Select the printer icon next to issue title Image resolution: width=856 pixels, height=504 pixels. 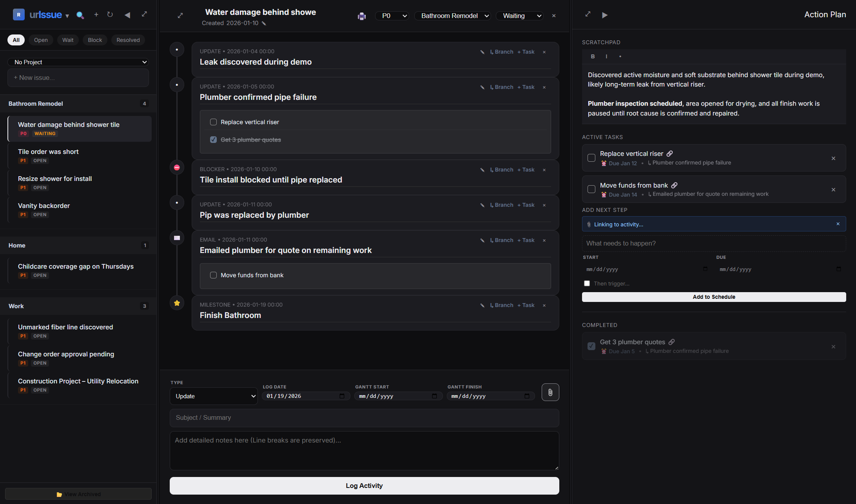(361, 16)
